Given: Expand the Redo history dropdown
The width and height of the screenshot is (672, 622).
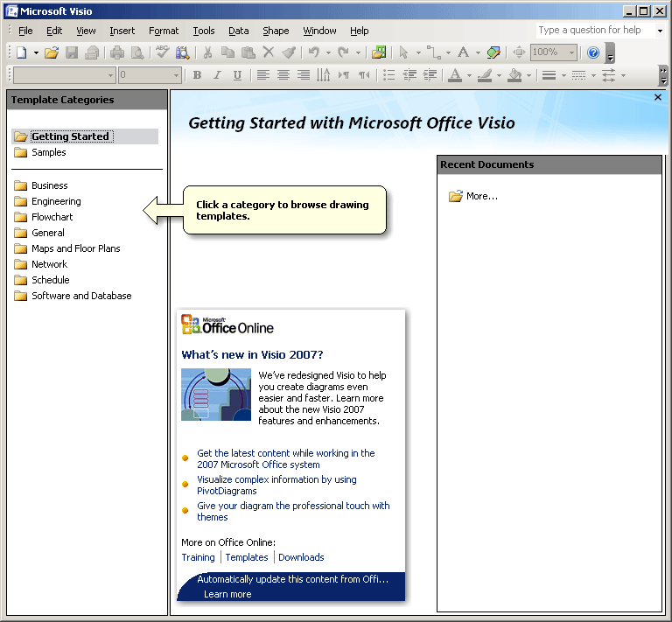Looking at the screenshot, I should pyautogui.click(x=358, y=52).
